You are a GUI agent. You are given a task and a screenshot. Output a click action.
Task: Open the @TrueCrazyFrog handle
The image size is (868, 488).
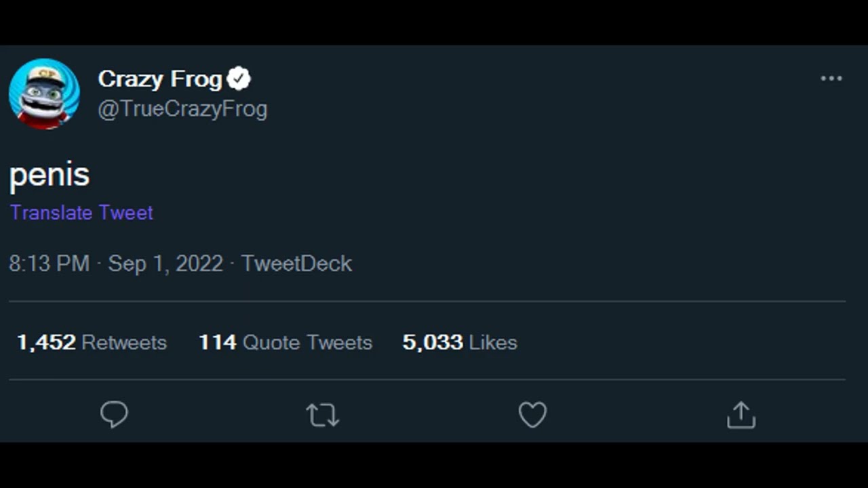[x=182, y=109]
